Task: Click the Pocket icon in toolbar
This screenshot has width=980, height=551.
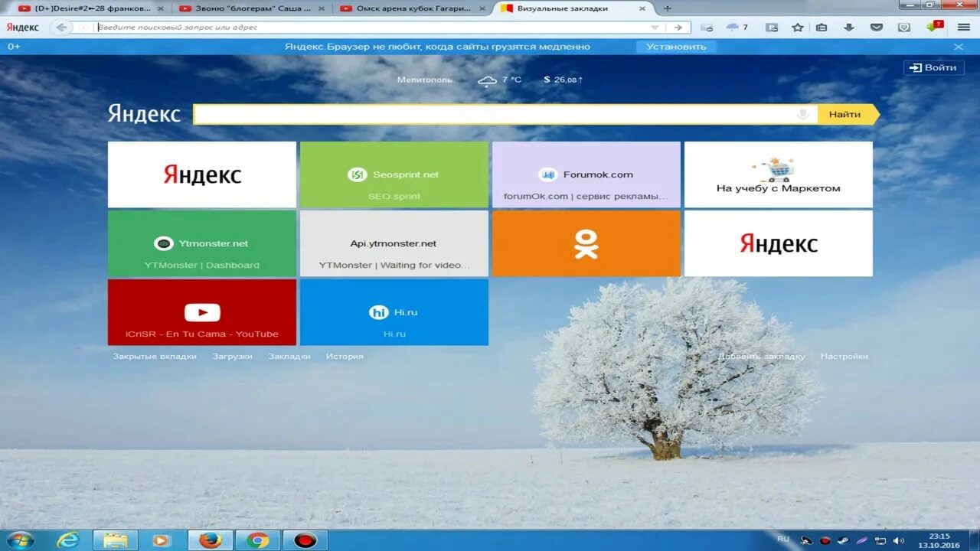Action: [x=877, y=27]
